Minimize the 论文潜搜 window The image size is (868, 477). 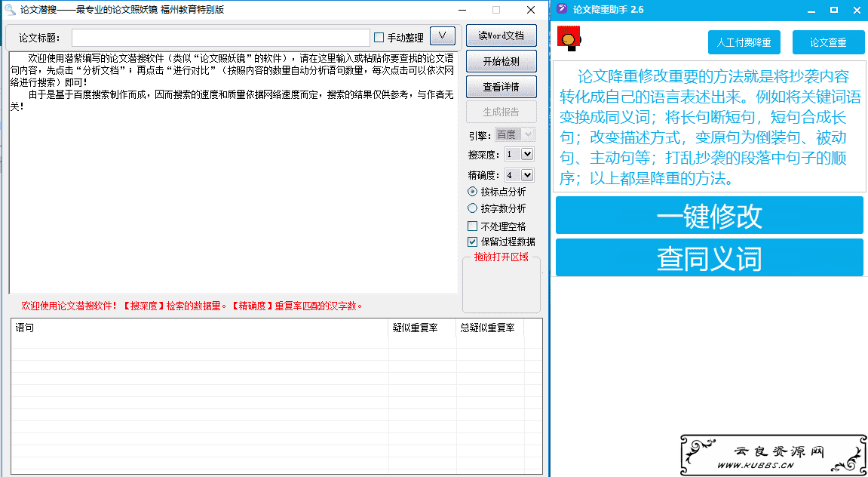463,9
